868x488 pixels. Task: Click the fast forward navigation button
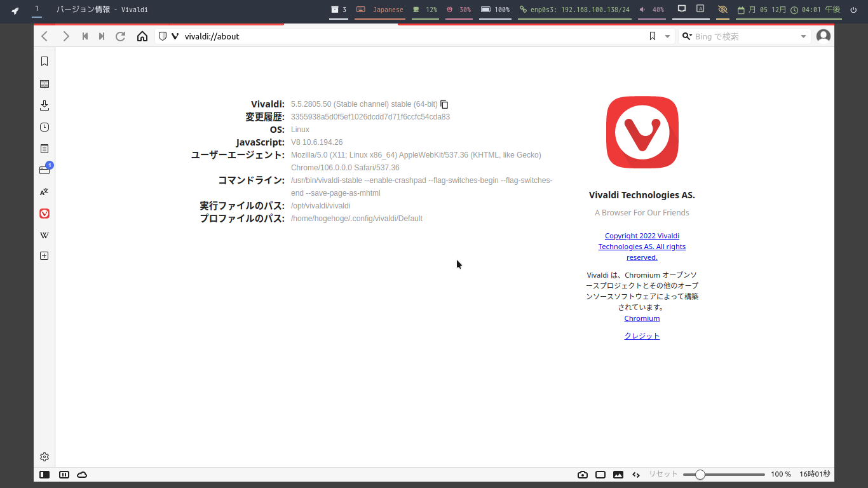point(102,36)
